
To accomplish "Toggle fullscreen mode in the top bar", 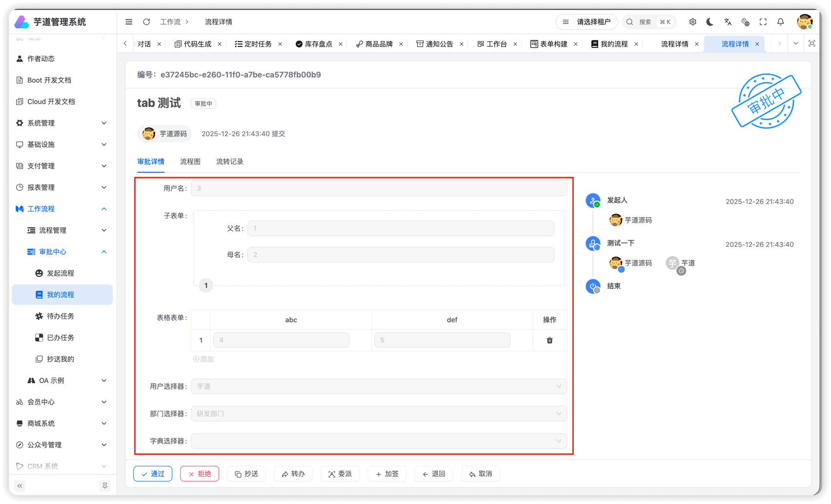I will tap(763, 21).
